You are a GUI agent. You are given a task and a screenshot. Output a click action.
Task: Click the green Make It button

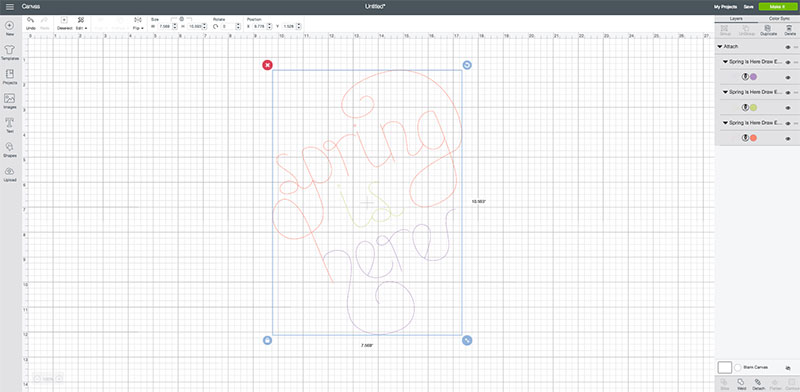(778, 7)
